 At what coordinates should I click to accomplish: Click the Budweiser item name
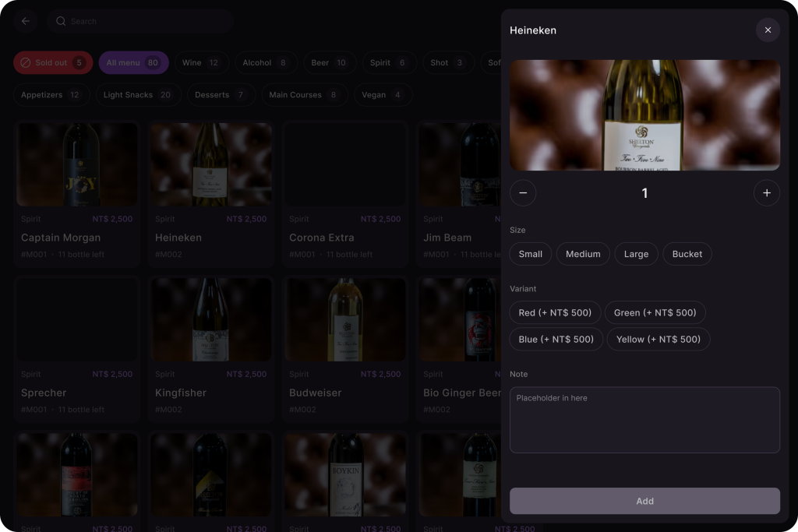click(x=315, y=393)
